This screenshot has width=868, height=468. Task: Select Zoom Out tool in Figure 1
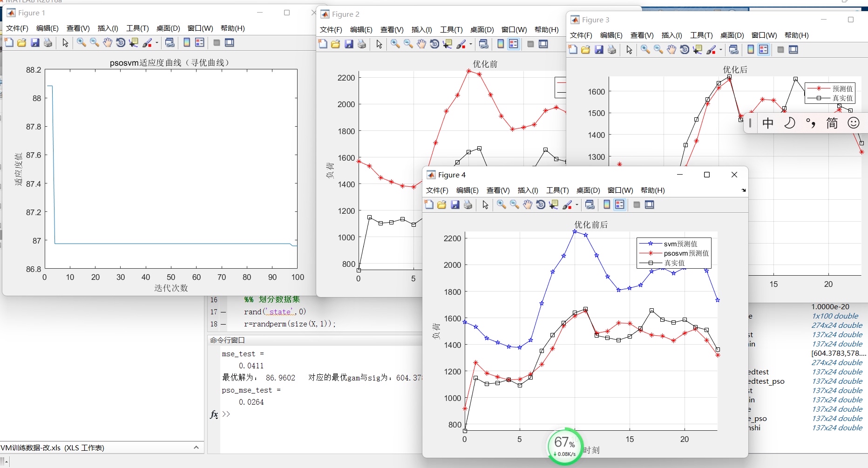point(95,43)
